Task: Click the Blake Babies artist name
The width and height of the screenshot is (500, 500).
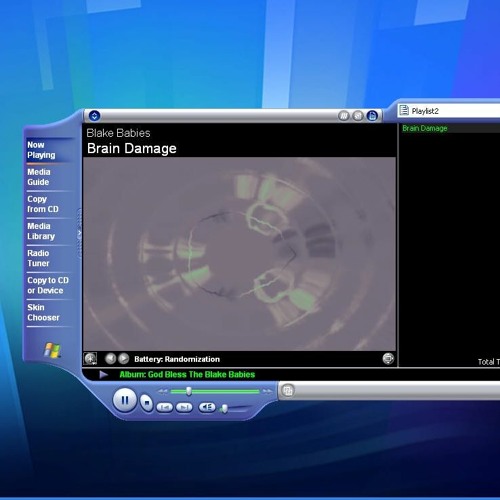Action: pos(118,133)
